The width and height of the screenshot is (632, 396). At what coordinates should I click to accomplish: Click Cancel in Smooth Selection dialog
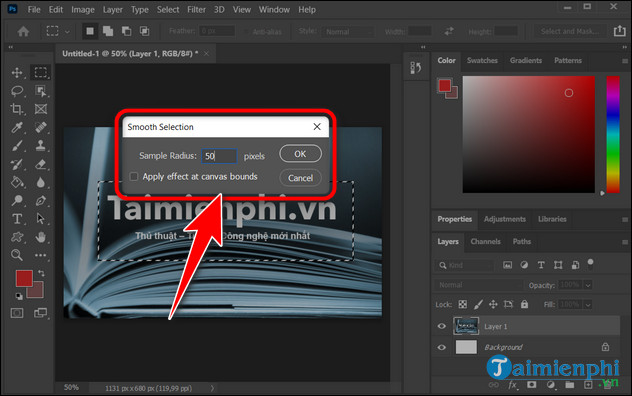click(x=300, y=178)
